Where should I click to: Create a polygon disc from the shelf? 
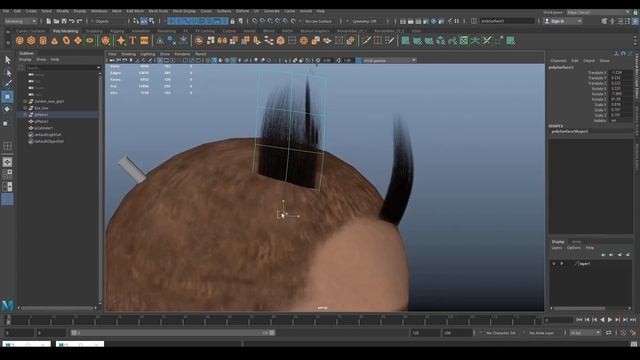[x=90, y=40]
